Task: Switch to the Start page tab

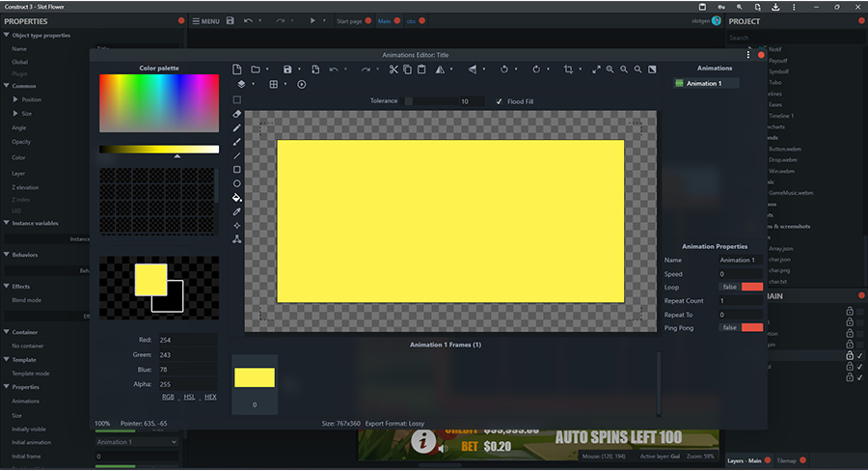Action: pos(349,21)
